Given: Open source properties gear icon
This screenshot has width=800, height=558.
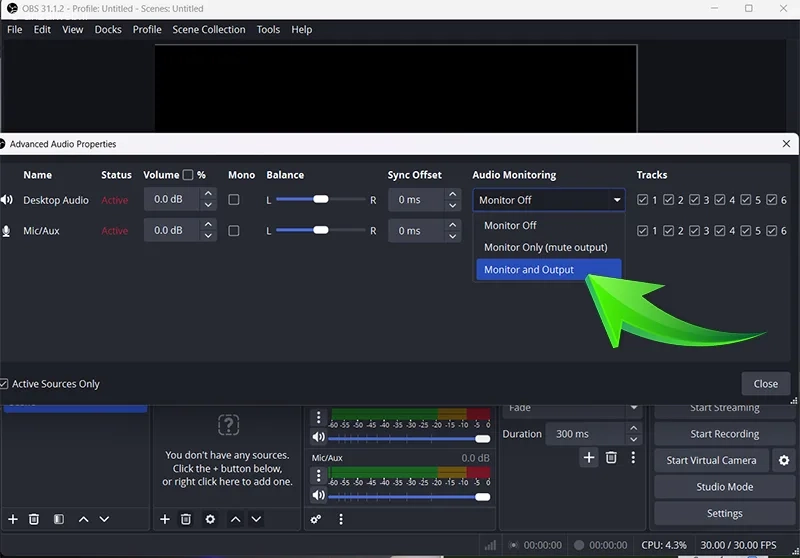Looking at the screenshot, I should [x=210, y=519].
